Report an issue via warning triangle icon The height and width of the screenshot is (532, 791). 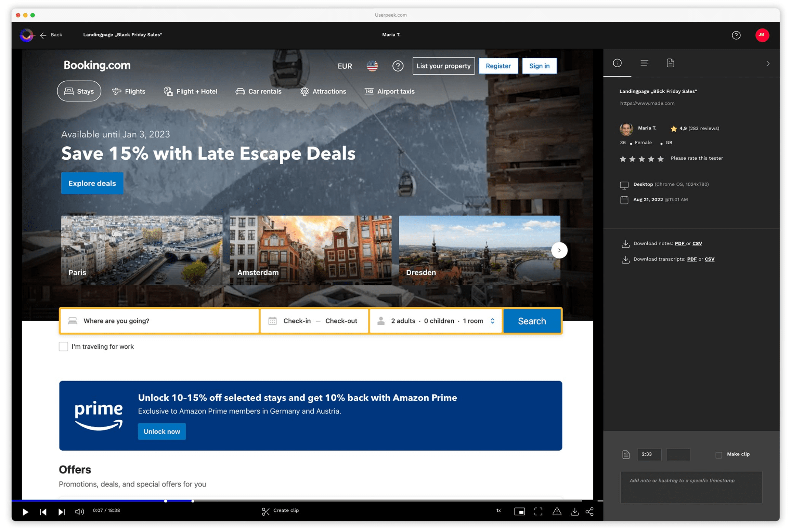coord(557,511)
